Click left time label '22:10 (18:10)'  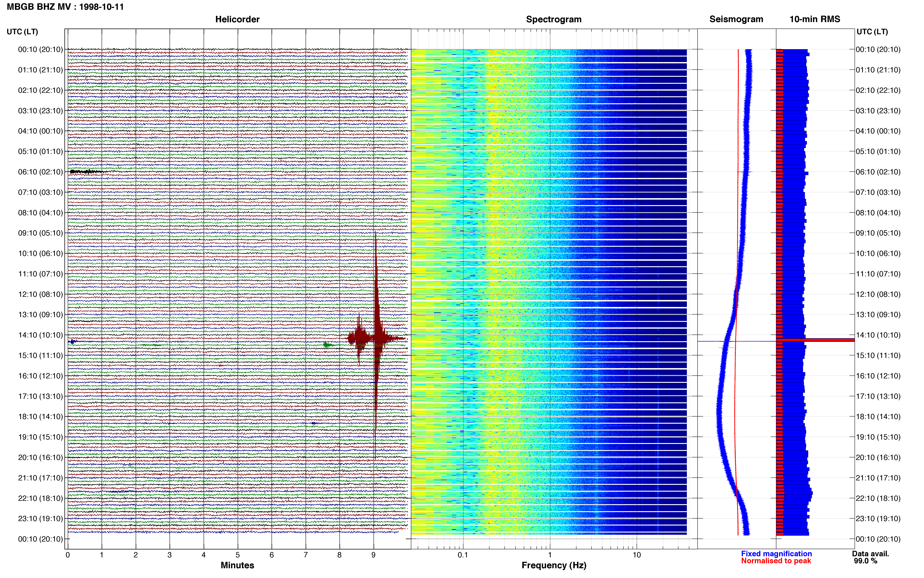pos(41,498)
